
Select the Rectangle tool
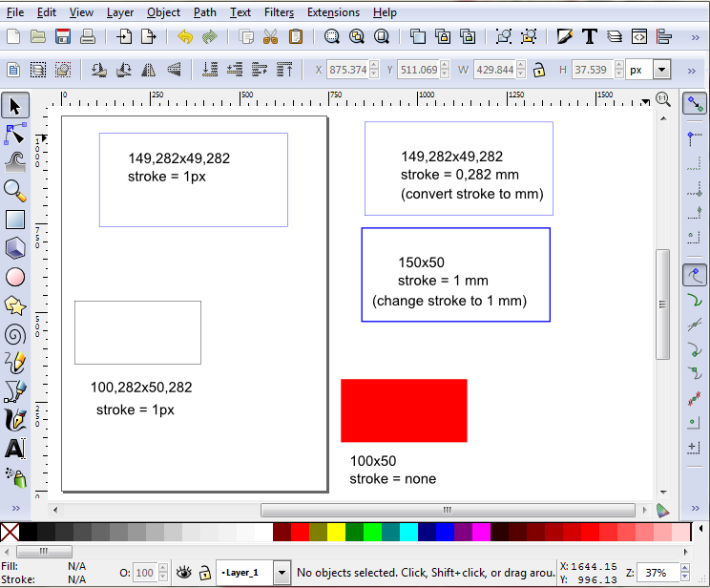(15, 220)
